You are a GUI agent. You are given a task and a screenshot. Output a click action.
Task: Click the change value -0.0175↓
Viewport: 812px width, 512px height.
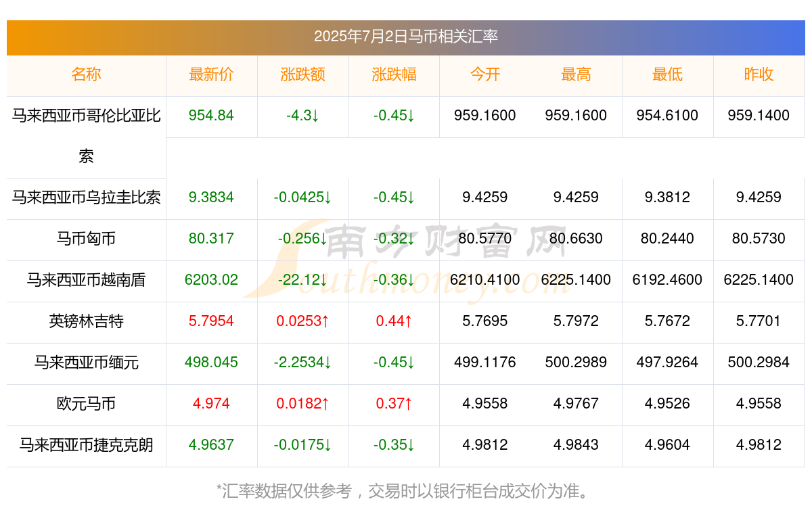tap(302, 445)
